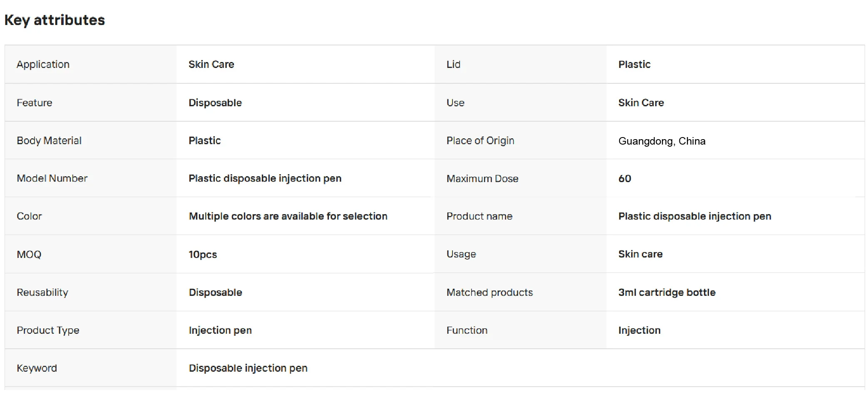
Task: Click the MOQ value 10pcs
Action: click(203, 254)
